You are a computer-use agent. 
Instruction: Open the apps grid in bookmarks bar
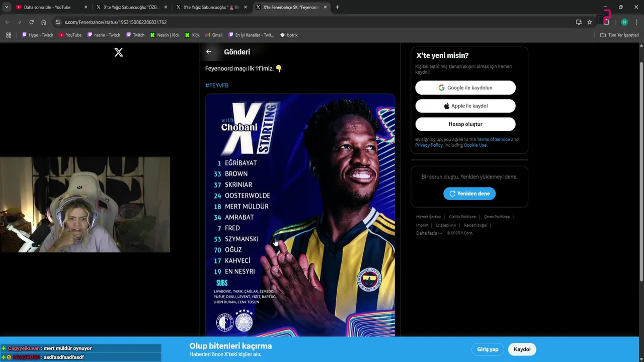[x=9, y=35]
